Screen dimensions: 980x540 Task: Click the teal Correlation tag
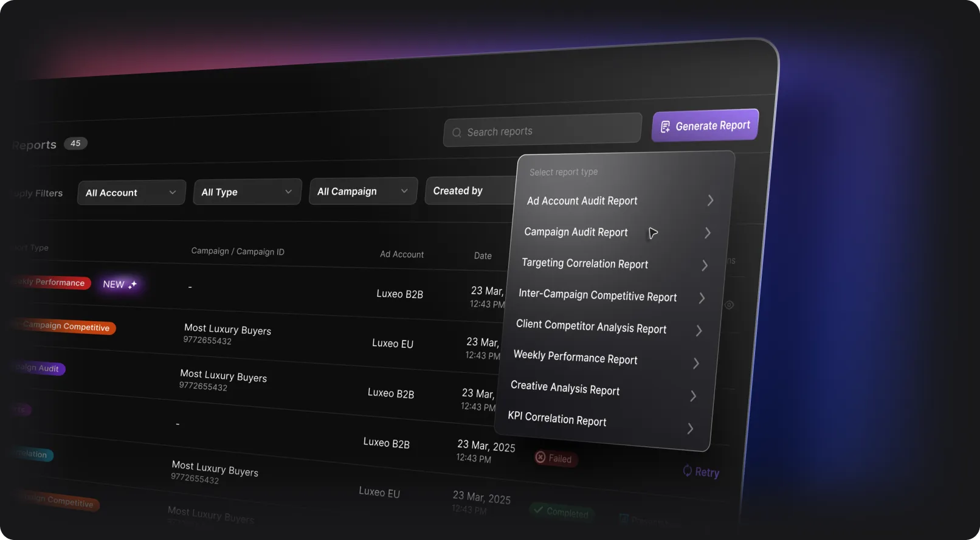[32, 454]
